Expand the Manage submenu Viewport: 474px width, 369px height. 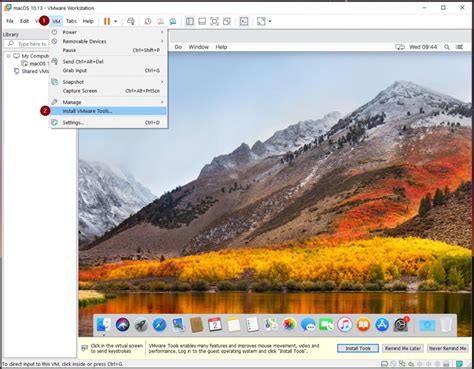108,102
